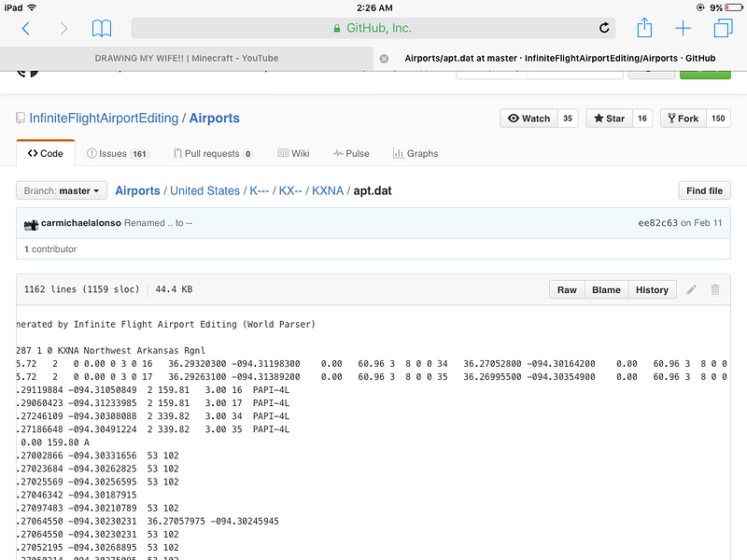Open the forks count 150
Image resolution: width=747 pixels, height=560 pixels.
tap(718, 119)
